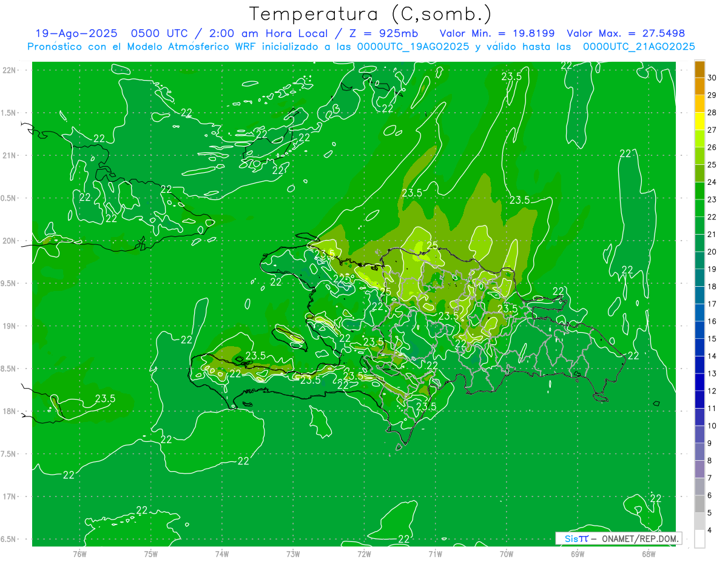Viewport: 728px width, 562px height.
Task: Click the legend scale number '30'
Action: point(712,78)
